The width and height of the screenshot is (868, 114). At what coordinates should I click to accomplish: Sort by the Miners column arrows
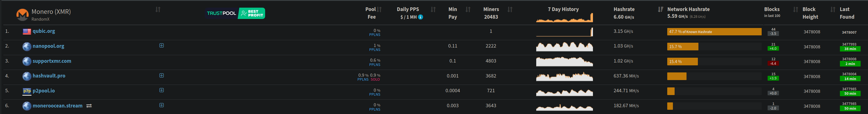click(510, 9)
